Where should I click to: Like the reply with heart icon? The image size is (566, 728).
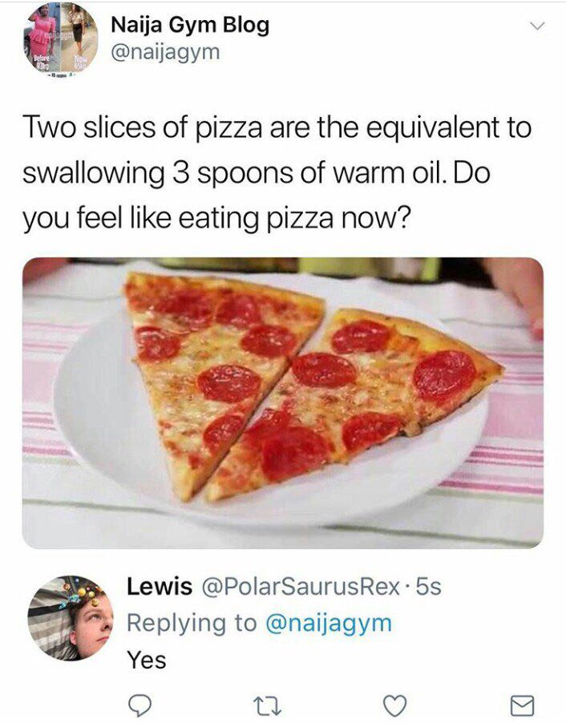click(x=394, y=706)
